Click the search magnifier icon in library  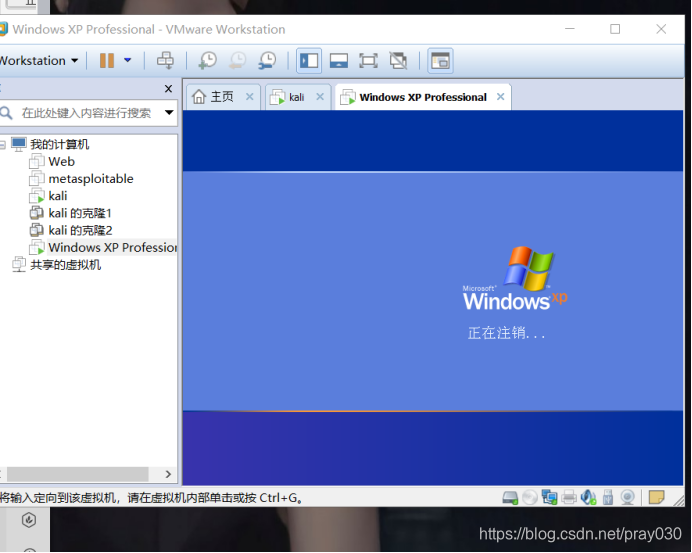pos(6,113)
